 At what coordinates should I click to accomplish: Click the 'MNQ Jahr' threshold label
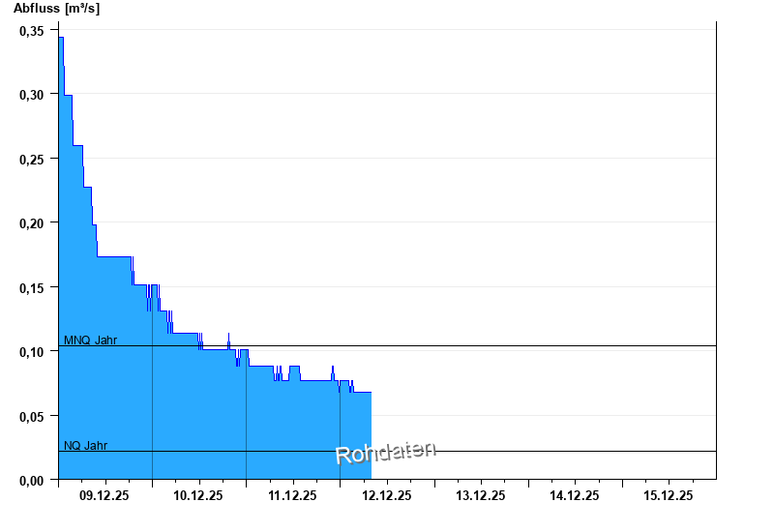[90, 340]
